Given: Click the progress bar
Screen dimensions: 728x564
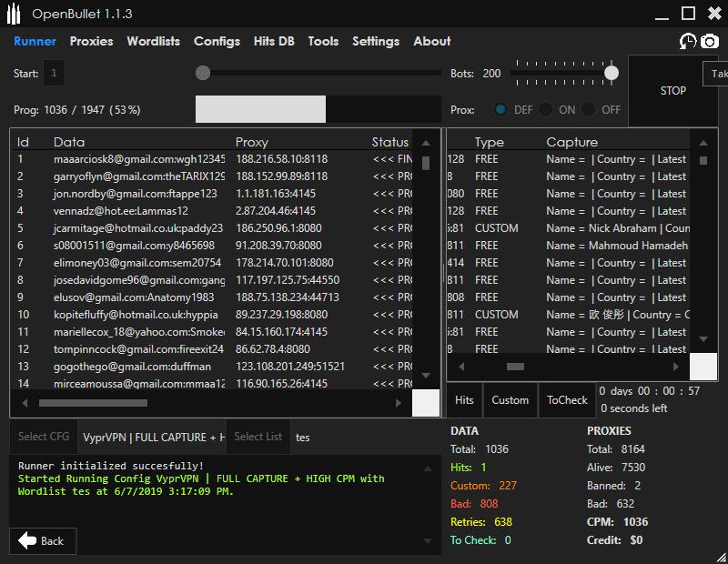Looking at the screenshot, I should [318, 109].
